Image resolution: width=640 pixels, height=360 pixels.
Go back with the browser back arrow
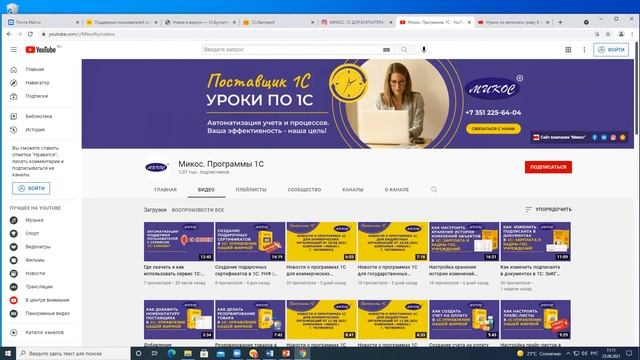coord(9,34)
